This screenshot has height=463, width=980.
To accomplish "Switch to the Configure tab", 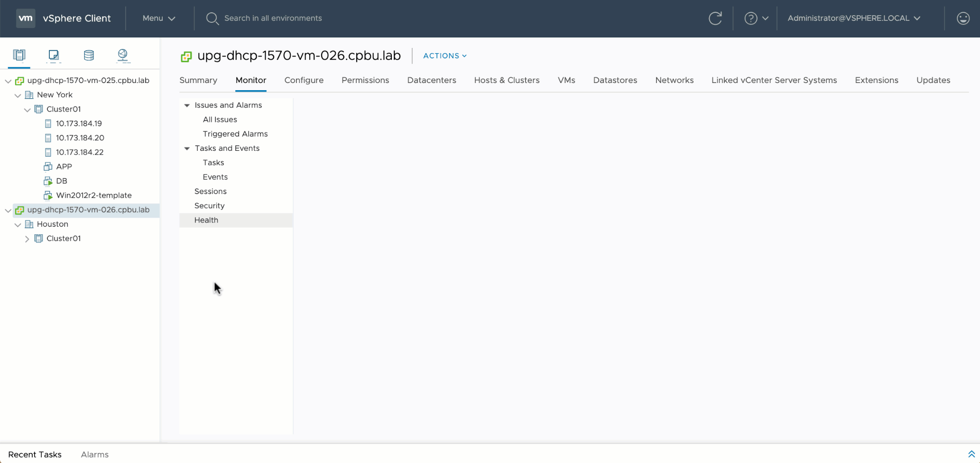I will click(304, 80).
